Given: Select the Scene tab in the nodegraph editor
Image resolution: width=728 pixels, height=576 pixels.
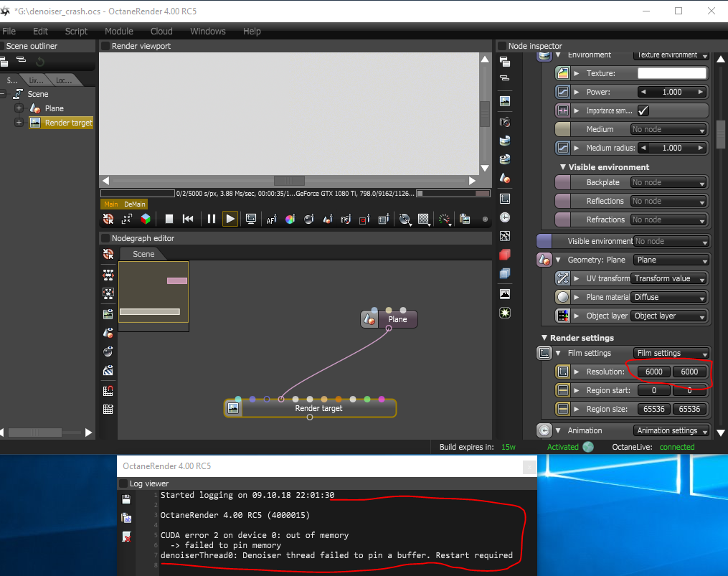Looking at the screenshot, I should tap(143, 254).
